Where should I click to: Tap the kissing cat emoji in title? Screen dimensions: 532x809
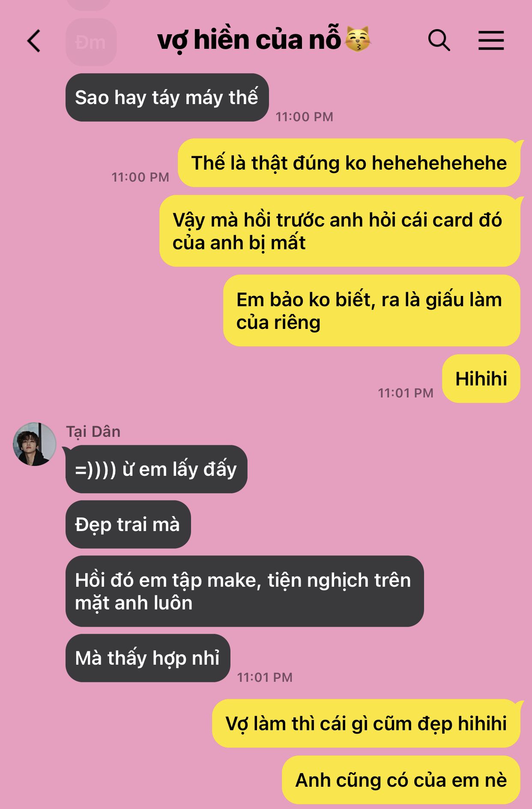(x=358, y=39)
